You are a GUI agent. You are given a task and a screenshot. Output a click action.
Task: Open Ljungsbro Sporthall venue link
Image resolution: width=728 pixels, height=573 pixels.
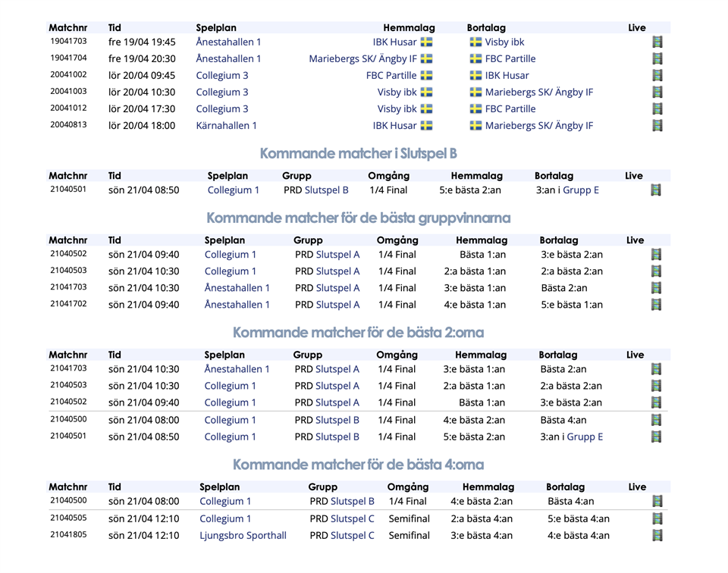243,536
